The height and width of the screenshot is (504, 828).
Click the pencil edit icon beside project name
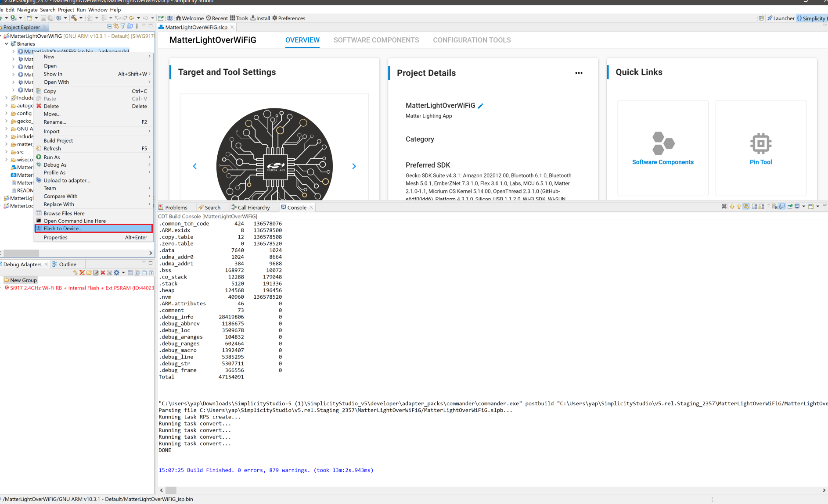pyautogui.click(x=481, y=106)
